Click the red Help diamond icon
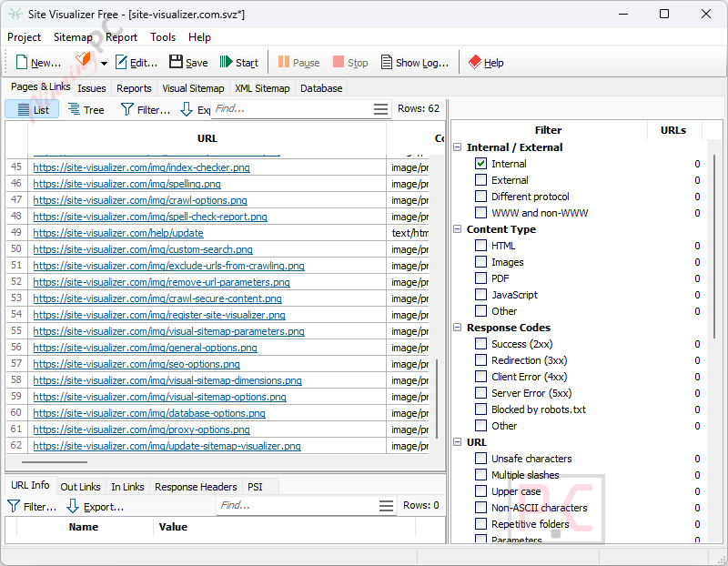Image resolution: width=728 pixels, height=566 pixels. (x=474, y=62)
